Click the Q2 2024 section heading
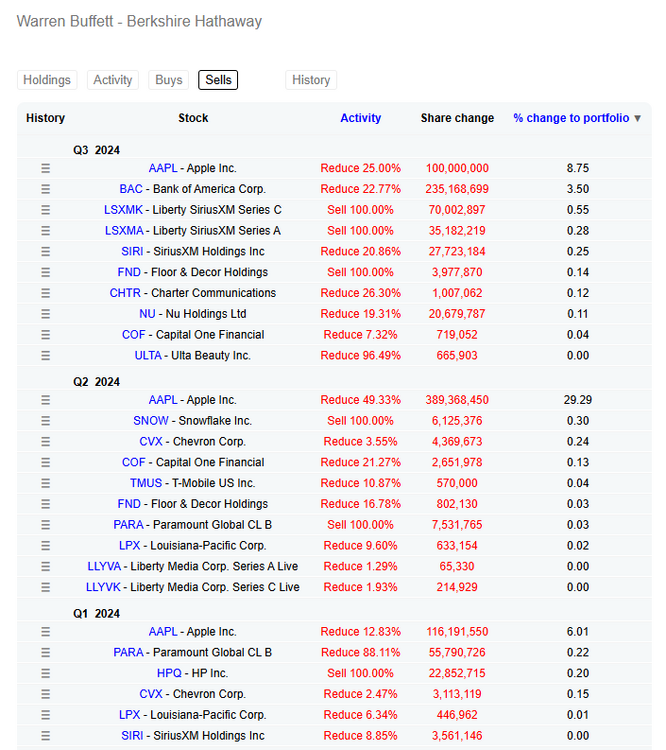The width and height of the screenshot is (666, 750). coord(96,382)
